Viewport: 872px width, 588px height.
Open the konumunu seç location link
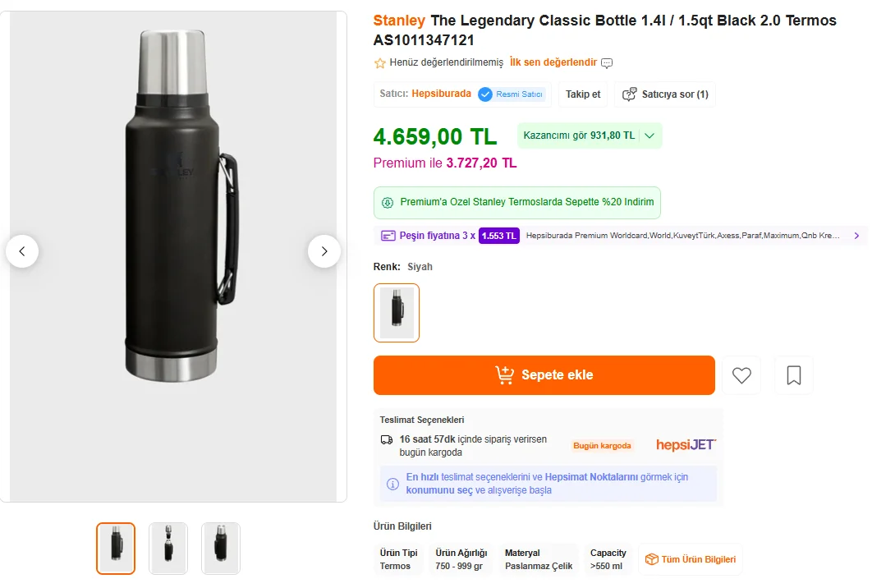[x=438, y=490]
